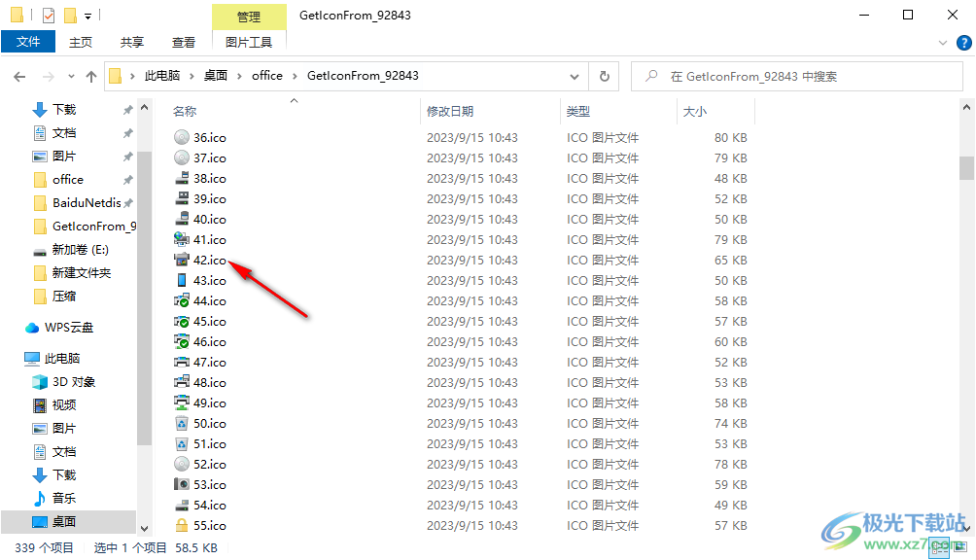976x560 pixels.
Task: Click the back navigation arrow
Action: [x=19, y=75]
